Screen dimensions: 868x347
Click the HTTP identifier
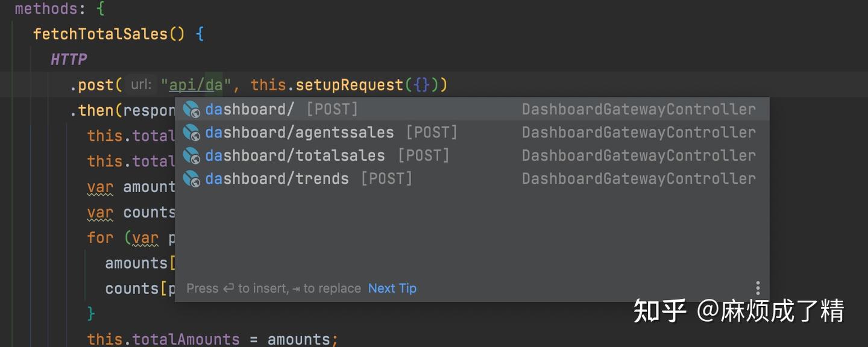(x=68, y=59)
